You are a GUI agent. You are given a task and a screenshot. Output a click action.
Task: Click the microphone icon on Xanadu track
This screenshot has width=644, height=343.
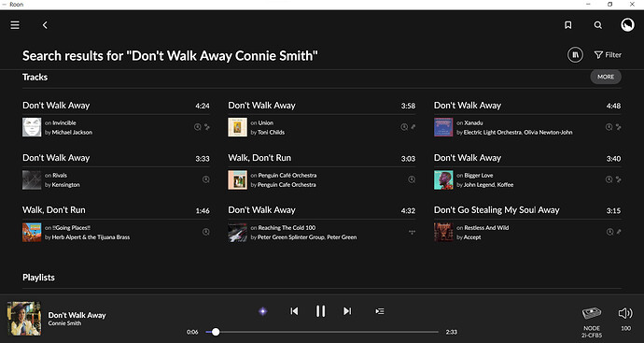[619, 127]
